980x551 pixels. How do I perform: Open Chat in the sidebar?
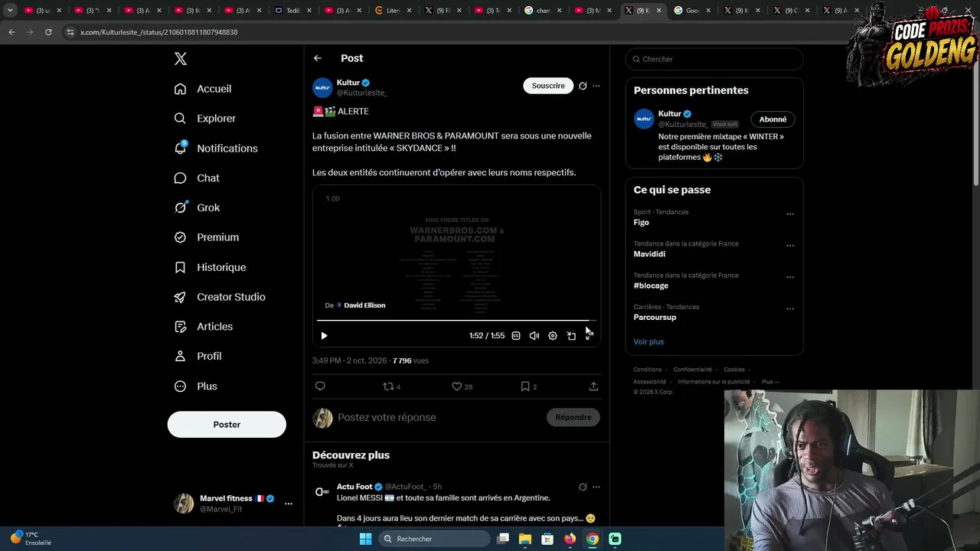(197, 178)
